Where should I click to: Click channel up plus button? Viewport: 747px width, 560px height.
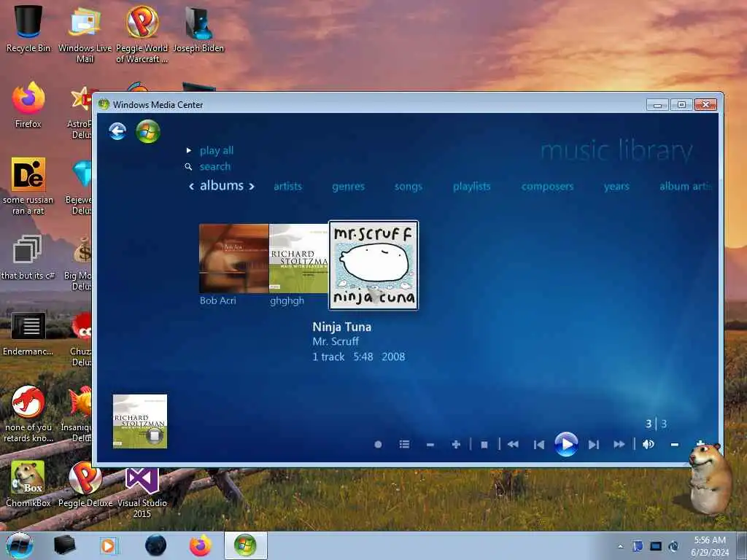point(456,444)
